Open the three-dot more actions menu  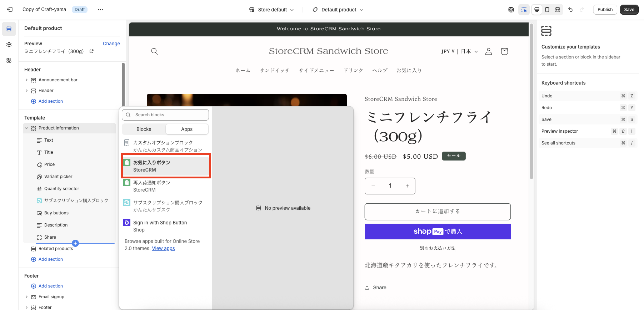click(100, 10)
